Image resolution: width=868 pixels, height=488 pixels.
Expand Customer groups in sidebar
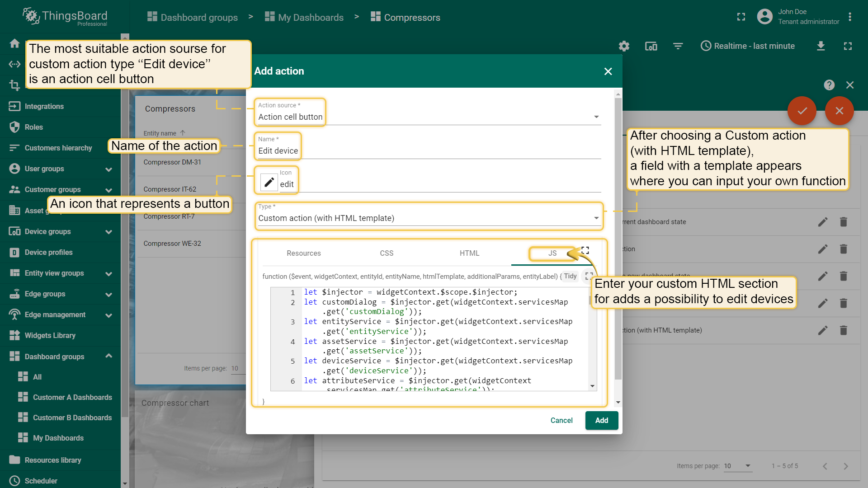[x=108, y=190]
